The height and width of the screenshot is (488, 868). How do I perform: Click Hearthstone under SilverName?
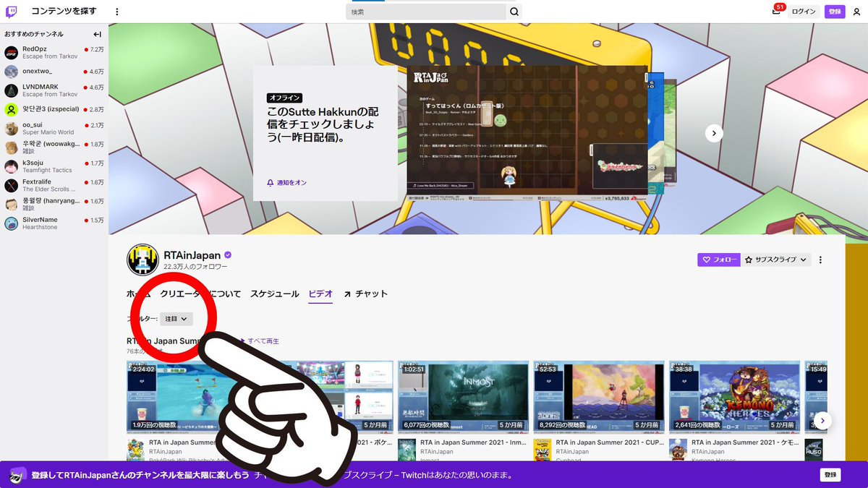click(40, 227)
